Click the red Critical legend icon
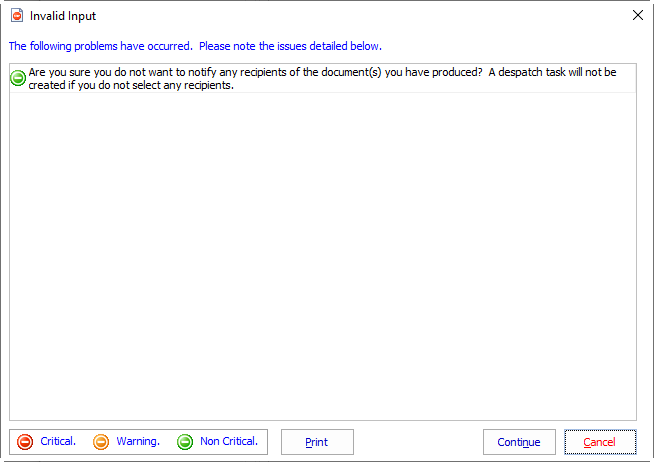The width and height of the screenshot is (654, 462). pos(25,442)
